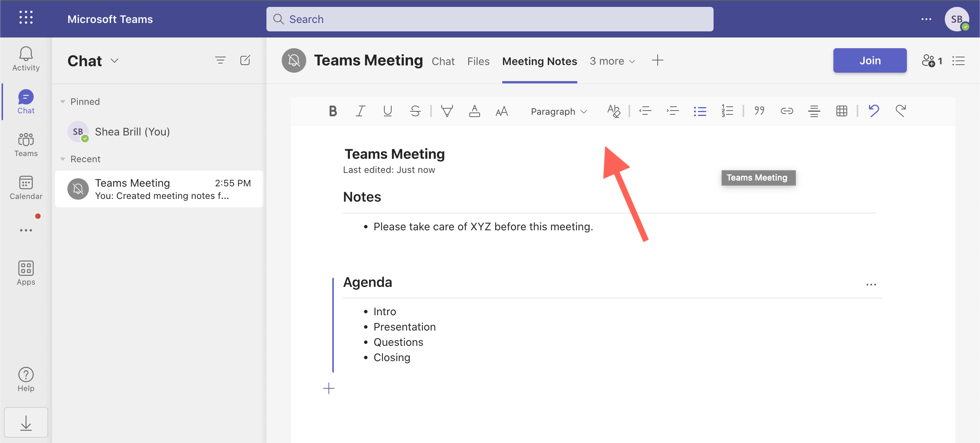Expand the 3 more tabs dropdown
This screenshot has width=980, height=443.
(x=612, y=61)
